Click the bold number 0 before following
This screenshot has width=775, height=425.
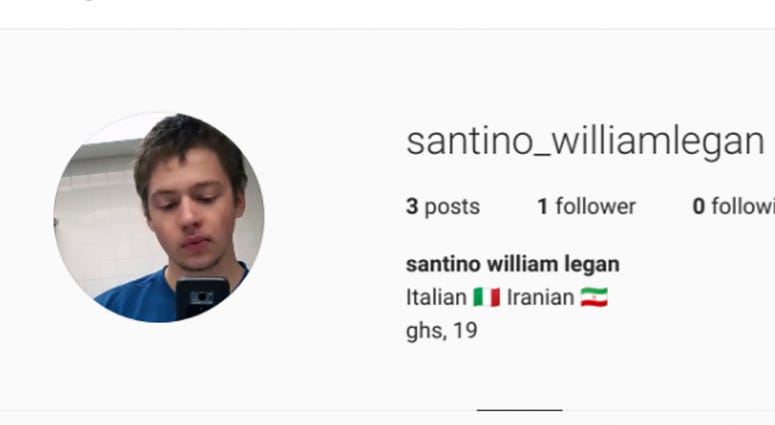(698, 207)
